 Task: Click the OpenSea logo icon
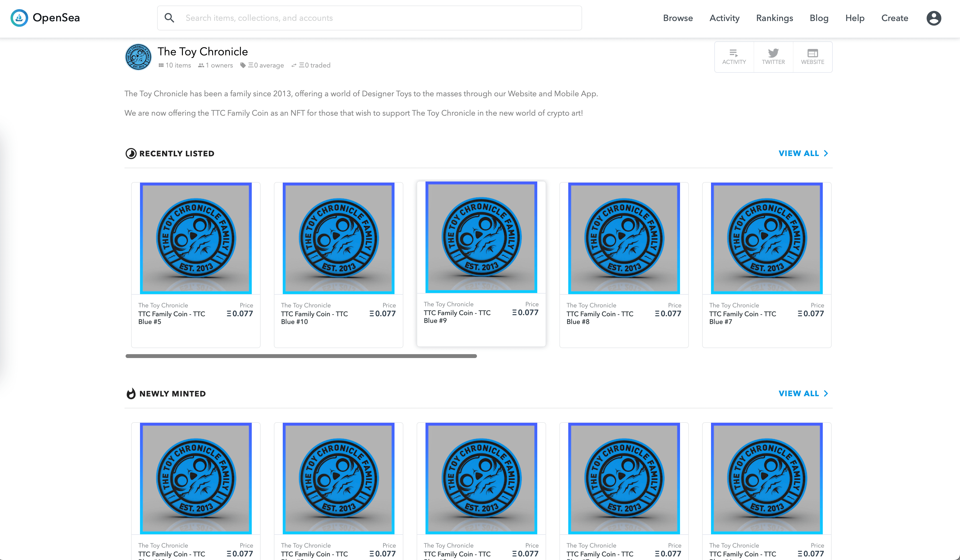19,18
